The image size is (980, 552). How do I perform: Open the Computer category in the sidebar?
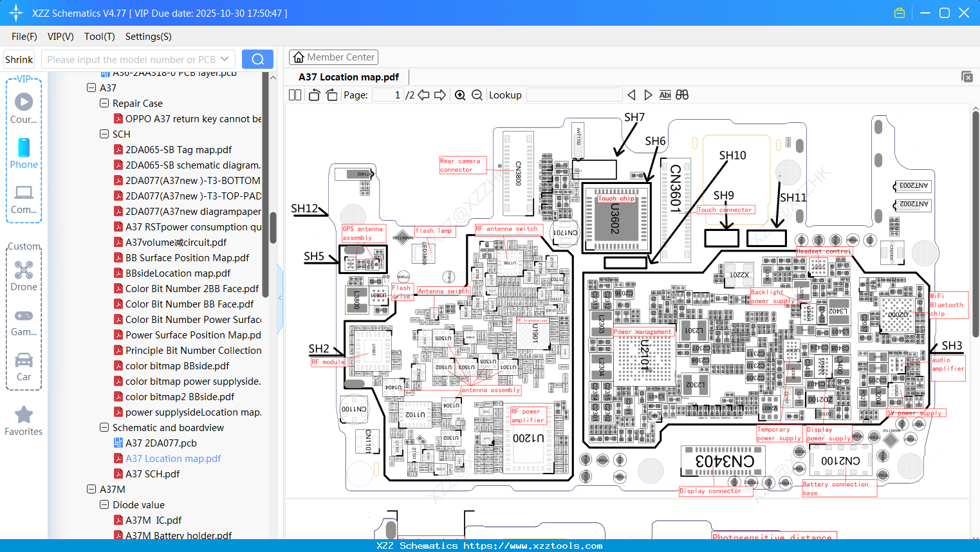pos(24,199)
